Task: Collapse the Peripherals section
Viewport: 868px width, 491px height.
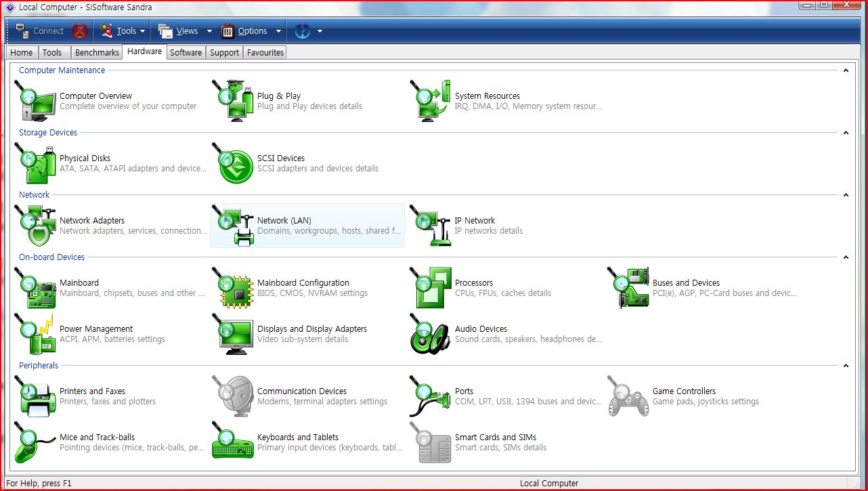Action: pos(846,366)
